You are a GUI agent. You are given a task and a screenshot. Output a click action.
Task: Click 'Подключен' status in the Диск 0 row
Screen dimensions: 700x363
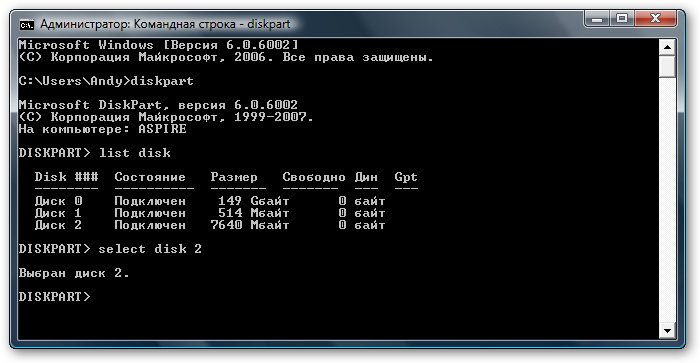pos(150,201)
